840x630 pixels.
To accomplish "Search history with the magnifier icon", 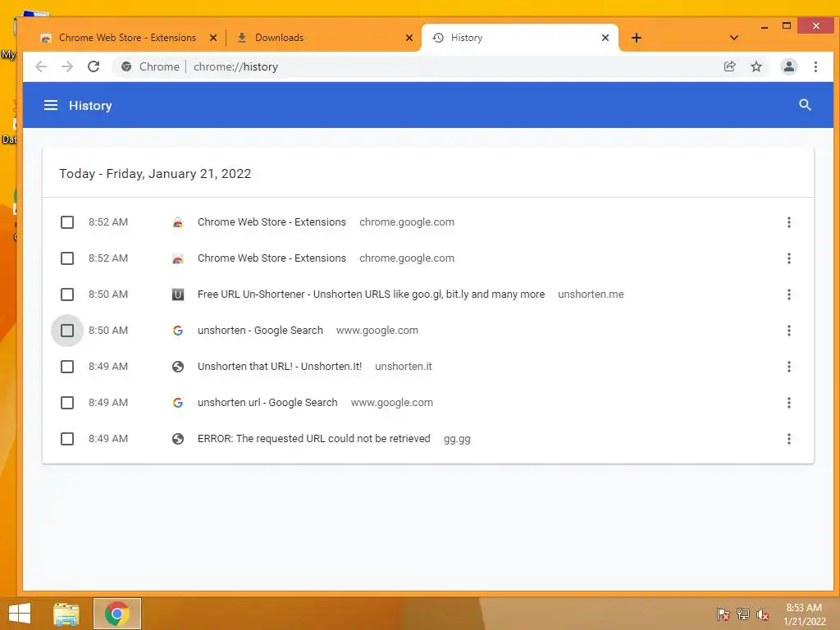I will (805, 105).
